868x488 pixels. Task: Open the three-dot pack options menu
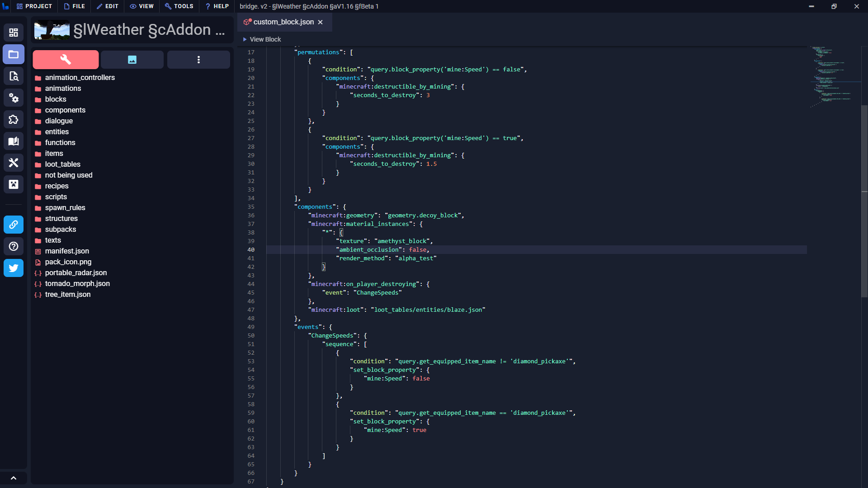tap(198, 60)
